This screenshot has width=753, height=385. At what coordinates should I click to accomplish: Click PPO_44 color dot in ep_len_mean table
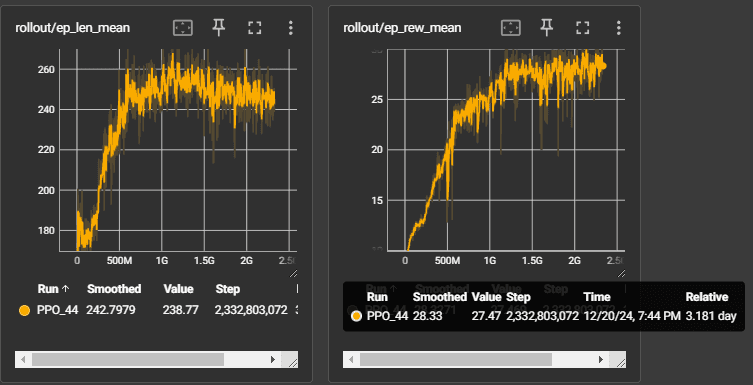click(24, 311)
